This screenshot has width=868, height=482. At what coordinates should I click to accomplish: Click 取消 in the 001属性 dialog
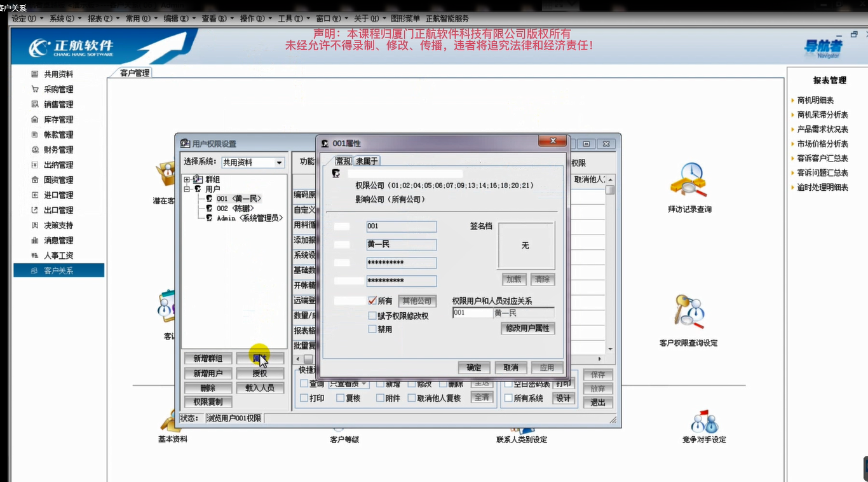point(511,368)
